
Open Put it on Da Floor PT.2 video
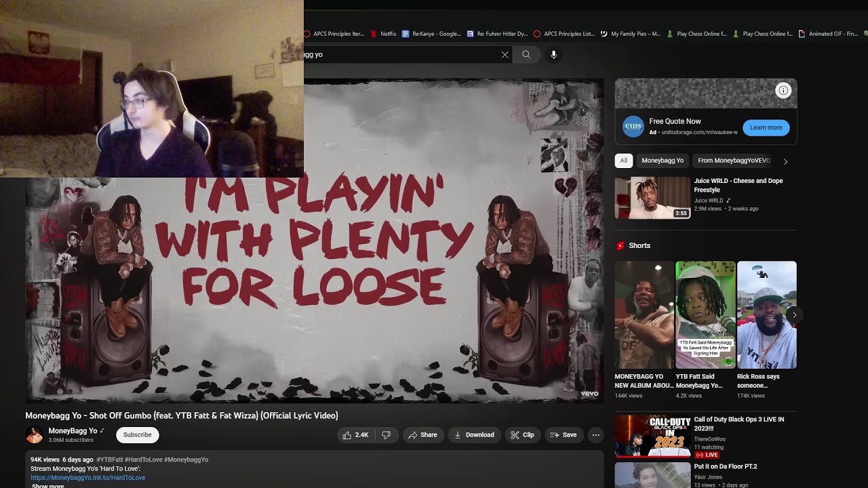726,466
